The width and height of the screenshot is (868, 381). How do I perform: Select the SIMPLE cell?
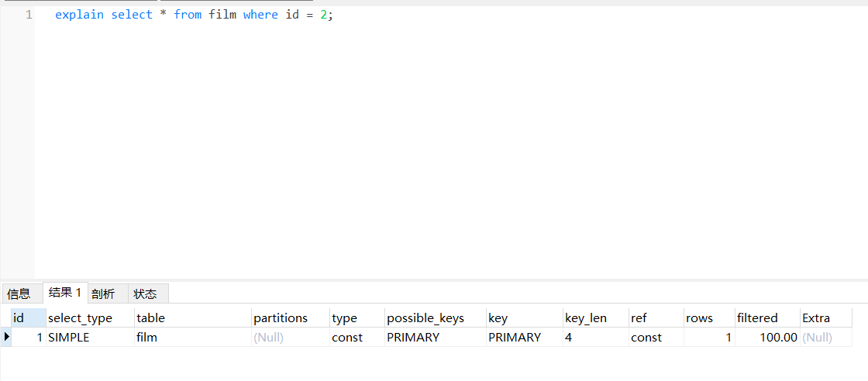[x=90, y=338]
